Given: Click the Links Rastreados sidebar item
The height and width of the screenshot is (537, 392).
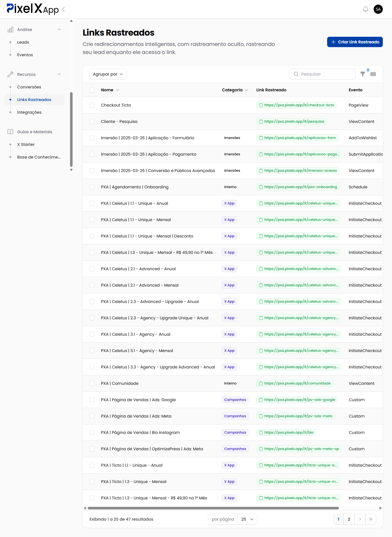Looking at the screenshot, I should coord(34,100).
